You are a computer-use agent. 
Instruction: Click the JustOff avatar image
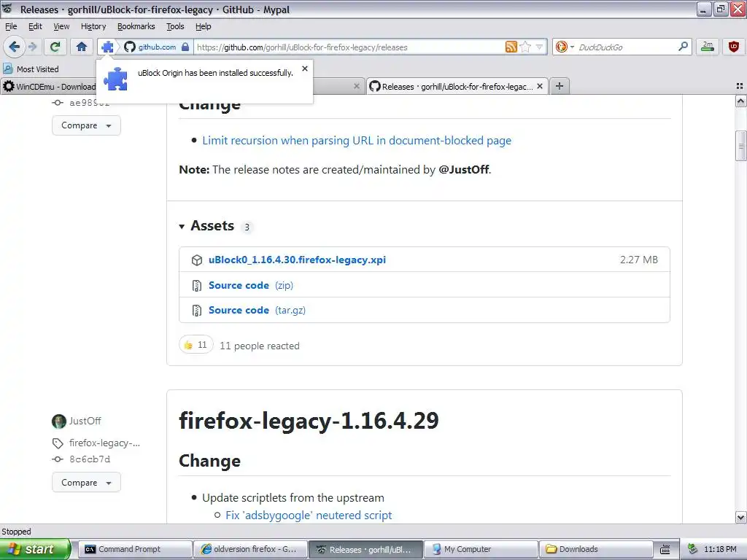coord(59,421)
